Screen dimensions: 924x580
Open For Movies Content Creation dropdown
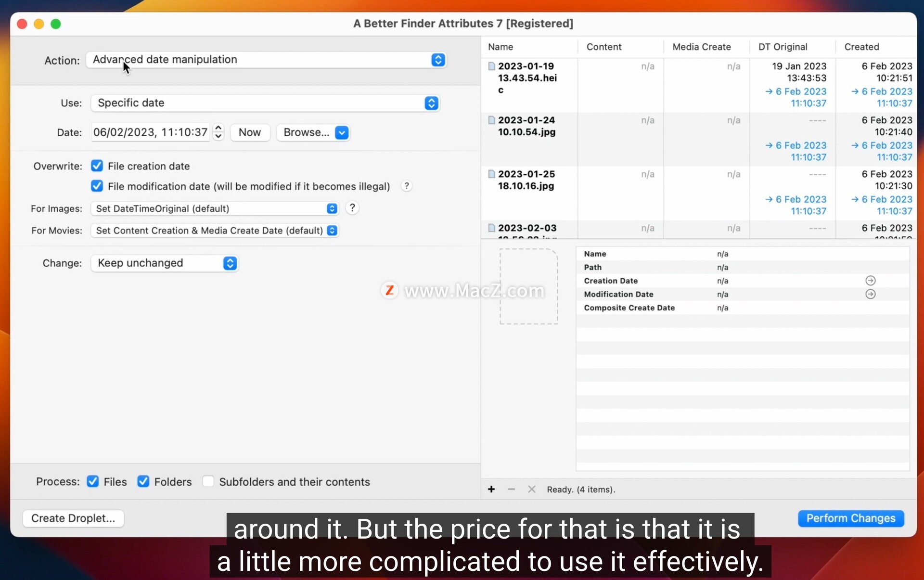click(x=215, y=231)
